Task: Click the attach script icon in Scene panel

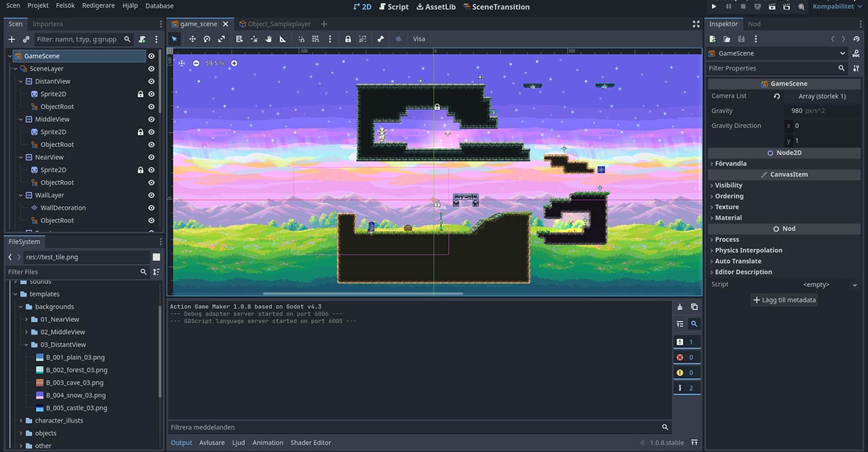Action: pyautogui.click(x=142, y=39)
